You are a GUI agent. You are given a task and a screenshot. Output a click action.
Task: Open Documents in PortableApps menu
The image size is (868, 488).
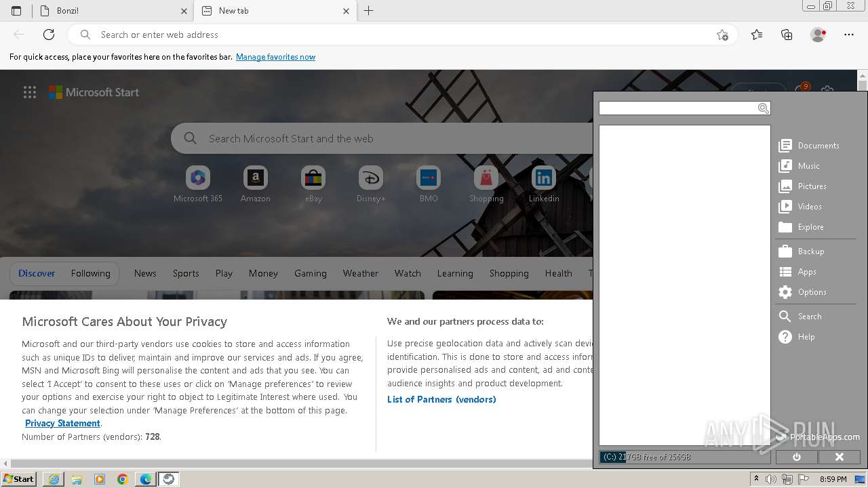click(809, 146)
